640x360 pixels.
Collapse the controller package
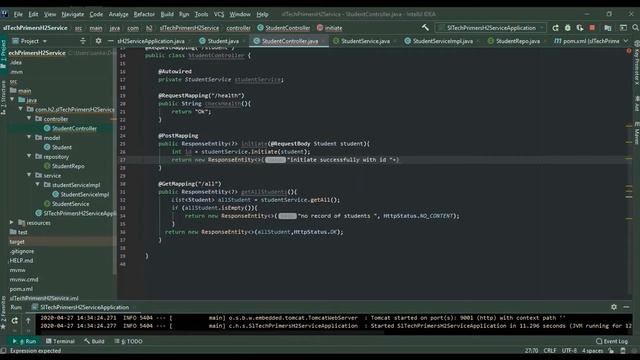(29, 118)
